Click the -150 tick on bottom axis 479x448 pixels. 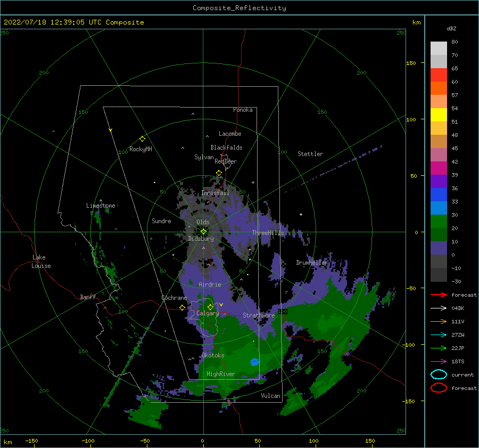tap(31, 441)
